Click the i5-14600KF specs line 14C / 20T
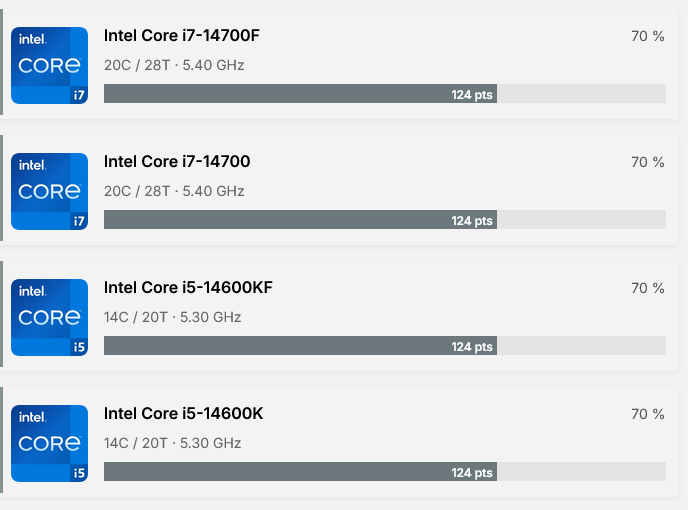The width and height of the screenshot is (694, 510). point(172,317)
